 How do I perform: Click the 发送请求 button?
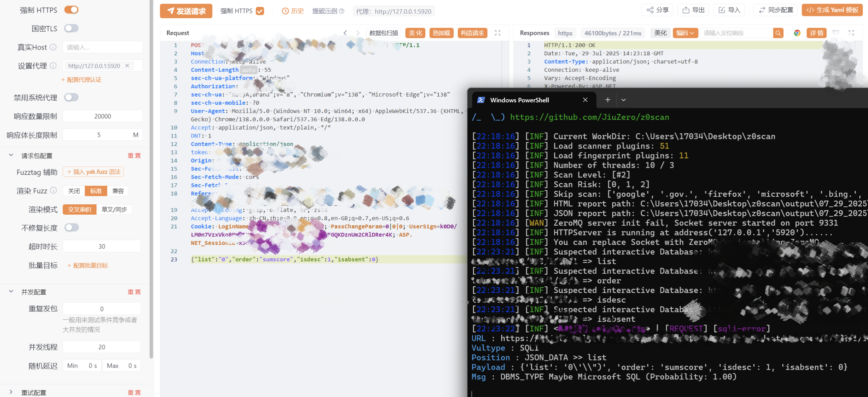coord(186,11)
